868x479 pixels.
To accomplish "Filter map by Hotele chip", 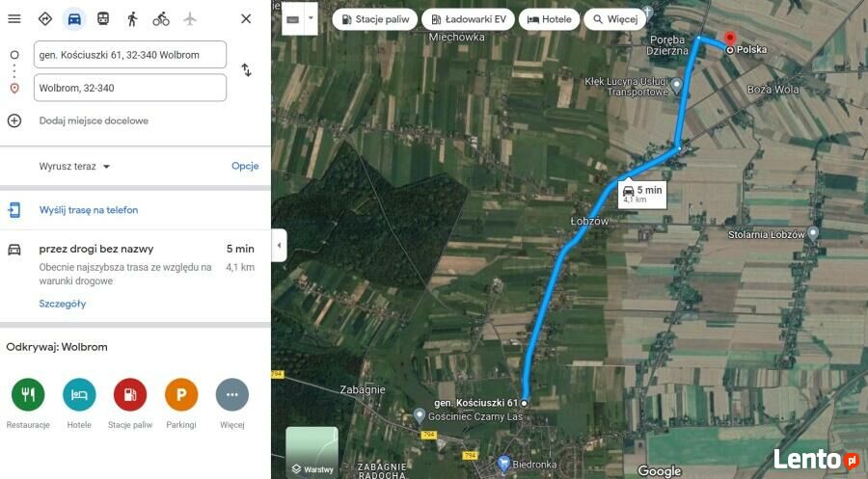I will click(549, 19).
